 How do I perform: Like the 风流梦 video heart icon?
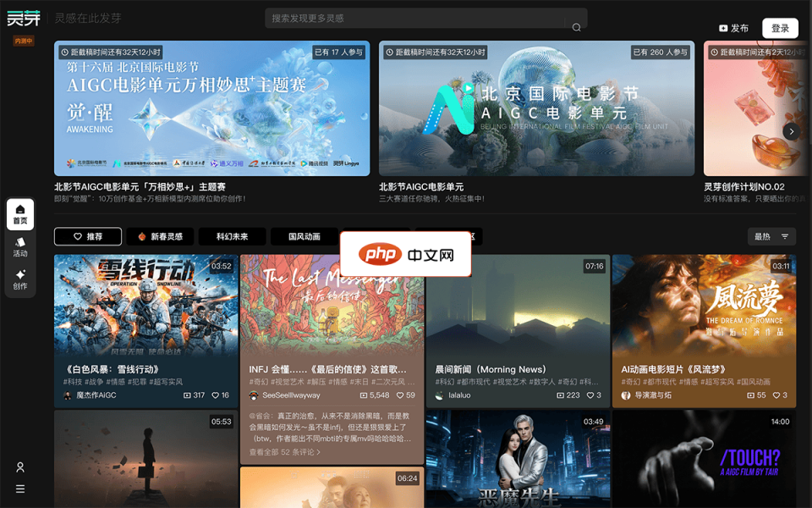[x=776, y=395]
